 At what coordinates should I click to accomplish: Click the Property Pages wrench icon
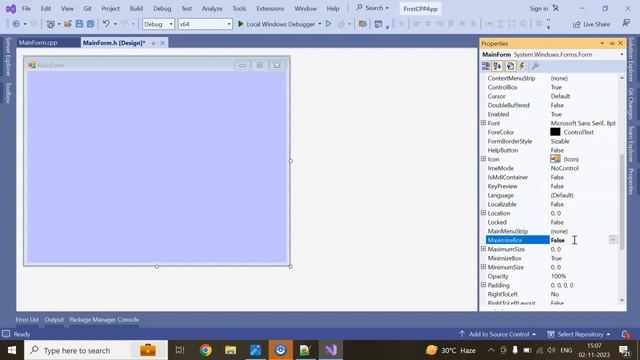(x=536, y=66)
